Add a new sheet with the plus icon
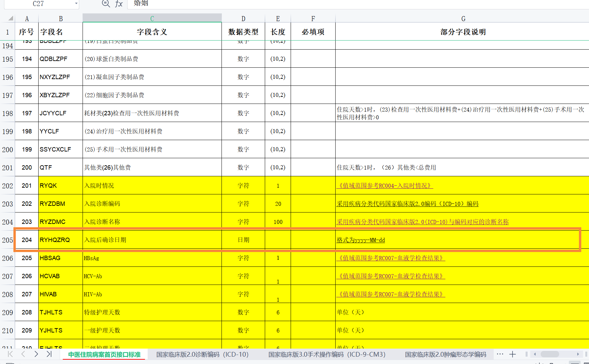The height and width of the screenshot is (364, 589). [512, 354]
